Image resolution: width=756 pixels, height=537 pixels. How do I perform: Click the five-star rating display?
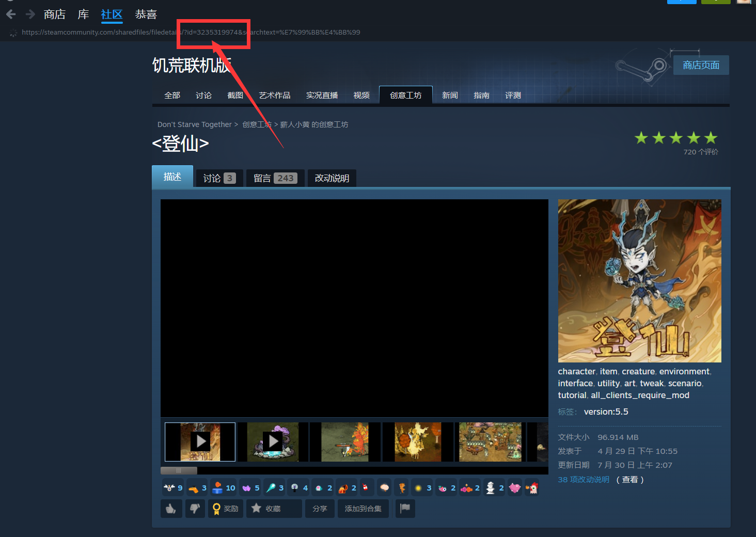[676, 138]
